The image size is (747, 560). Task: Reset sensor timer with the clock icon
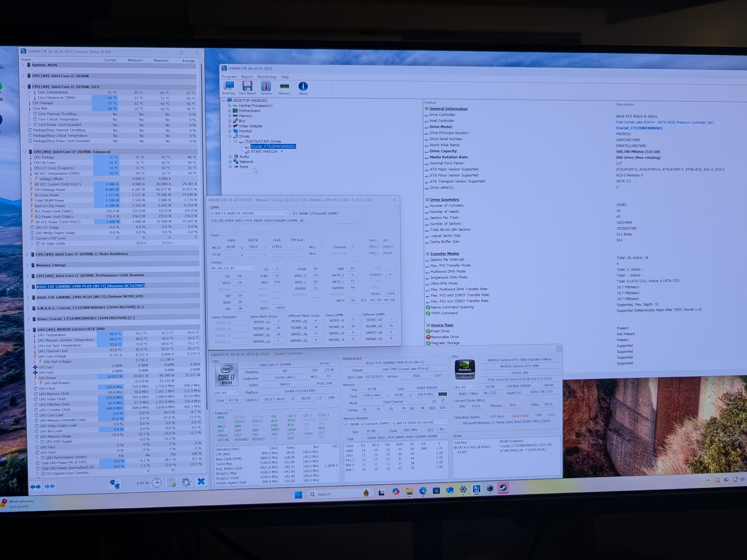tap(156, 483)
